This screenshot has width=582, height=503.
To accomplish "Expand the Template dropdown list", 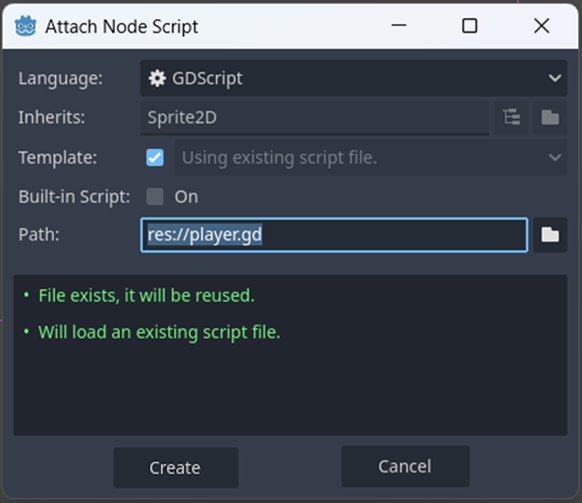I will (x=370, y=157).
